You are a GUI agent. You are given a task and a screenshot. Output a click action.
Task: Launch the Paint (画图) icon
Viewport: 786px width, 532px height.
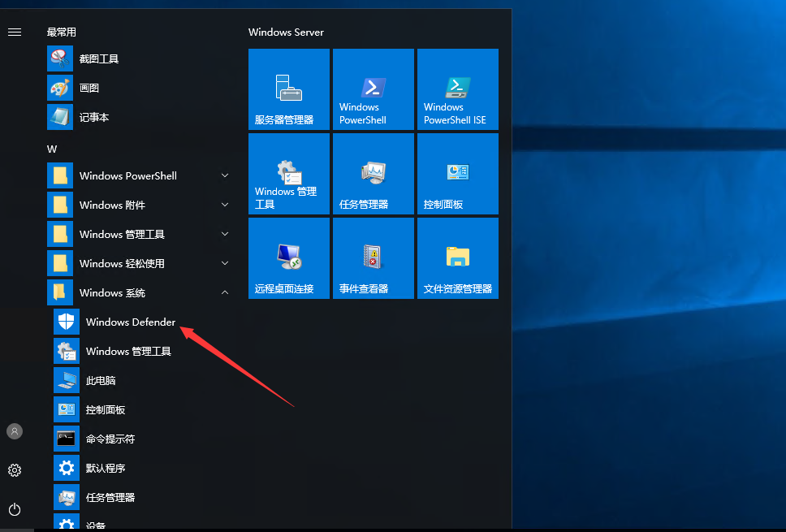tap(60, 88)
